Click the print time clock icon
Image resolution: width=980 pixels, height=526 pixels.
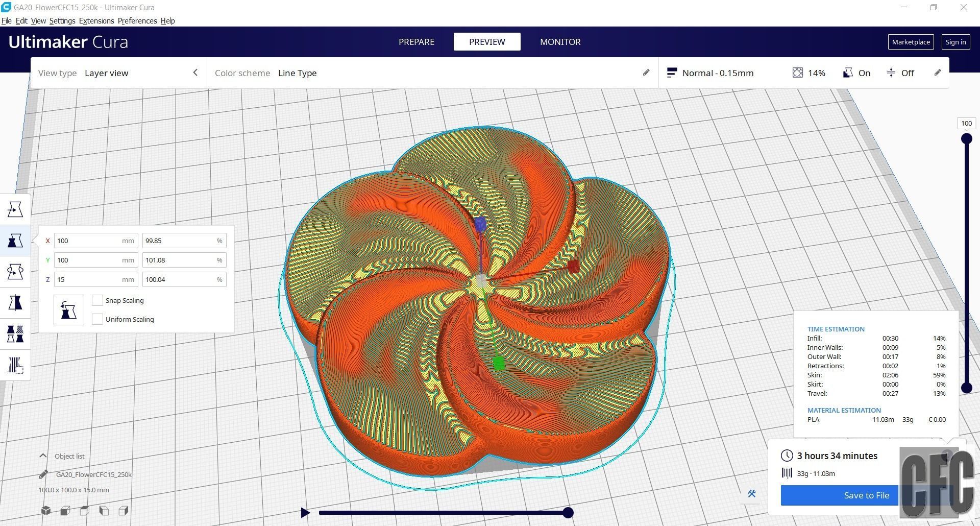[787, 456]
